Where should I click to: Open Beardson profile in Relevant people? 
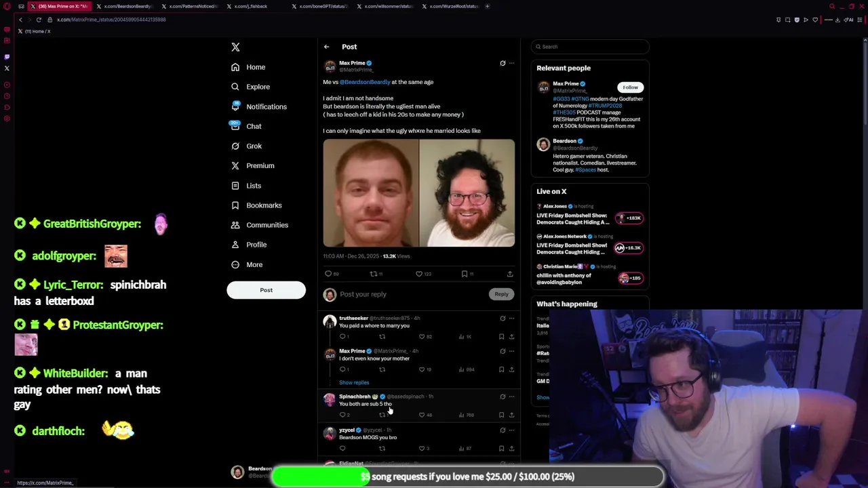[564, 141]
